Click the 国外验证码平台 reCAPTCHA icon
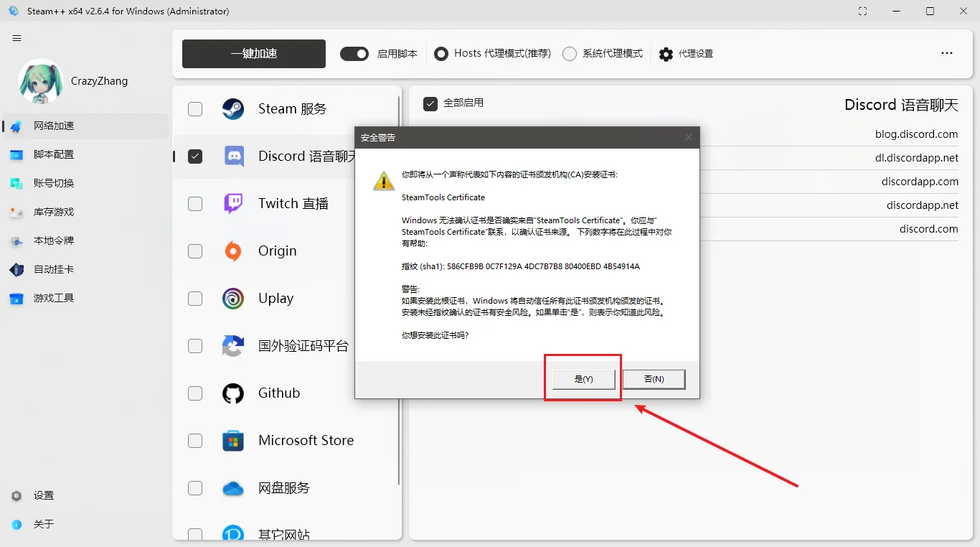This screenshot has width=980, height=547. tap(233, 346)
